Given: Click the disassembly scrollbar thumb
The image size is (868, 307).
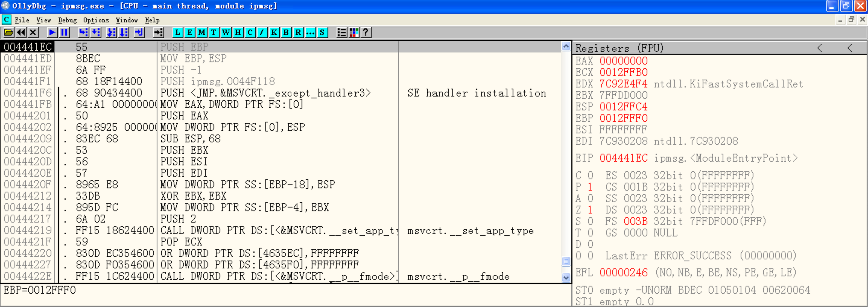Looking at the screenshot, I should pos(566,261).
